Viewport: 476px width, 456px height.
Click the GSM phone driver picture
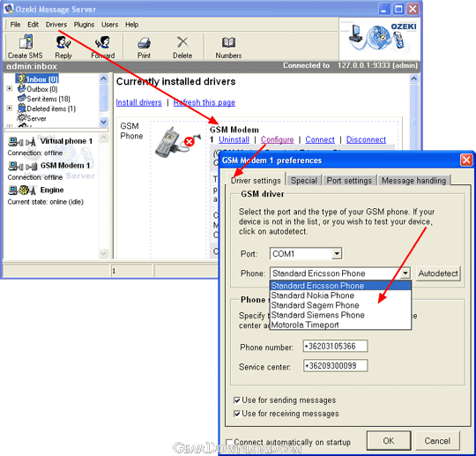177,142
